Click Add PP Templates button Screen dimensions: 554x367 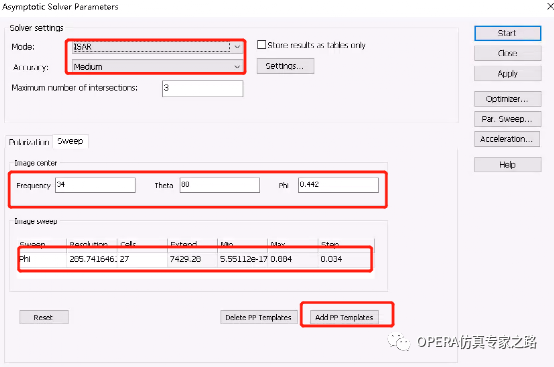[x=344, y=317]
